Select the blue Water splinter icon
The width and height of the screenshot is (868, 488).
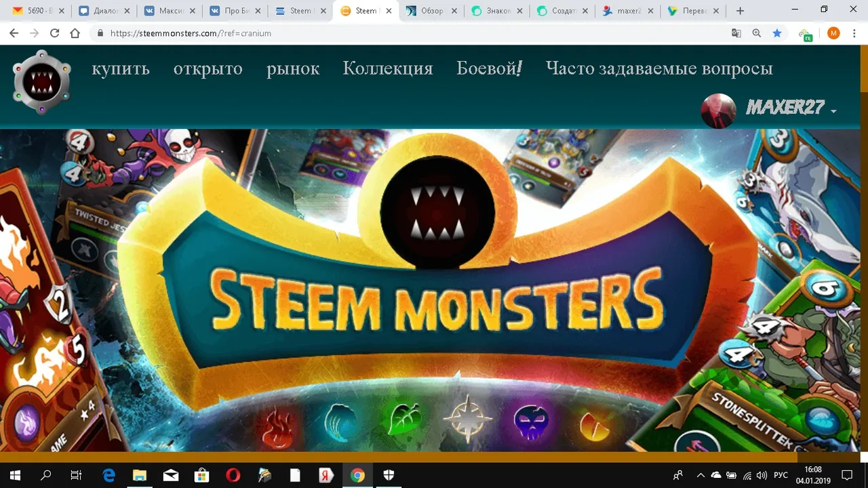[340, 424]
